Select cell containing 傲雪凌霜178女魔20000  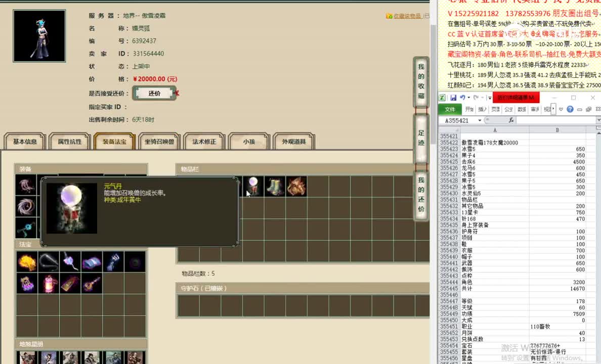click(495, 143)
